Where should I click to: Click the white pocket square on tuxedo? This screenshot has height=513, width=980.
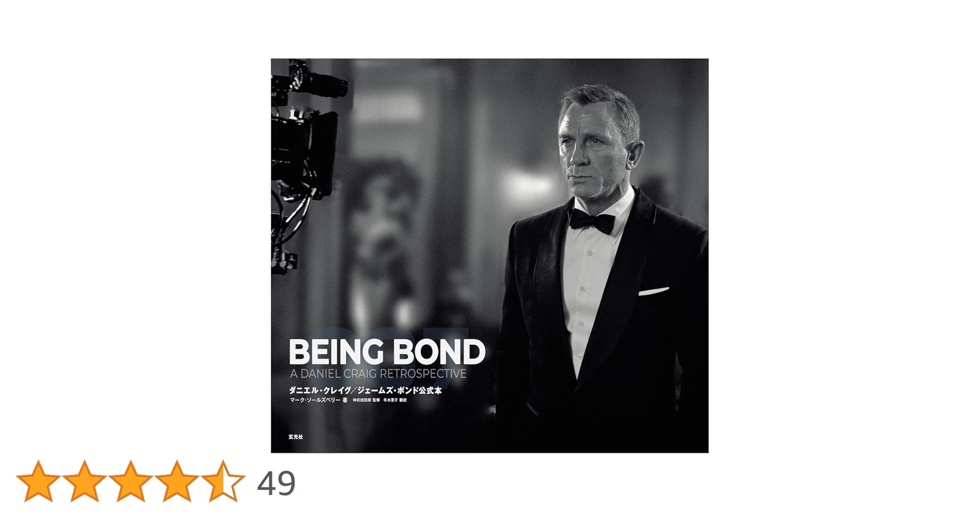point(653,292)
